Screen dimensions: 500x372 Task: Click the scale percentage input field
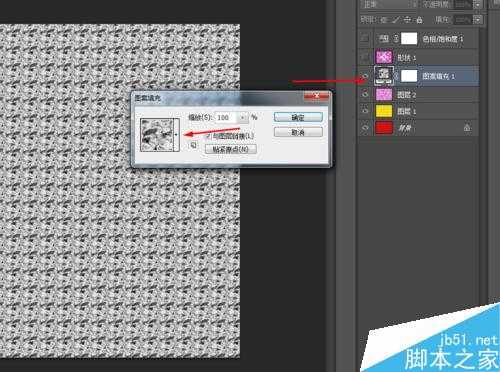click(x=227, y=117)
